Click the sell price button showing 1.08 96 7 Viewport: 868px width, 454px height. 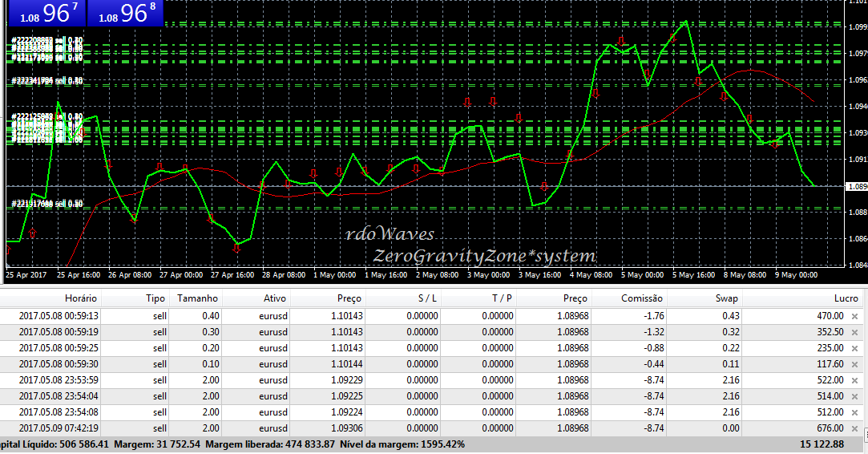pyautogui.click(x=47, y=13)
